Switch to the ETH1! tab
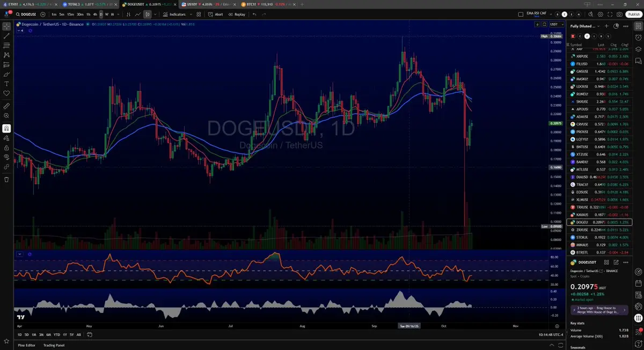This screenshot has height=350, width=644. (x=30, y=4)
